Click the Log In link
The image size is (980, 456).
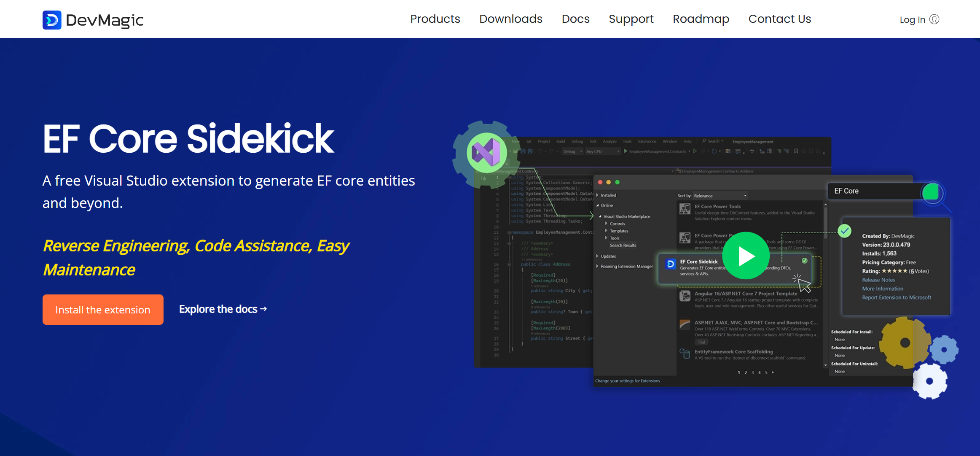(919, 19)
